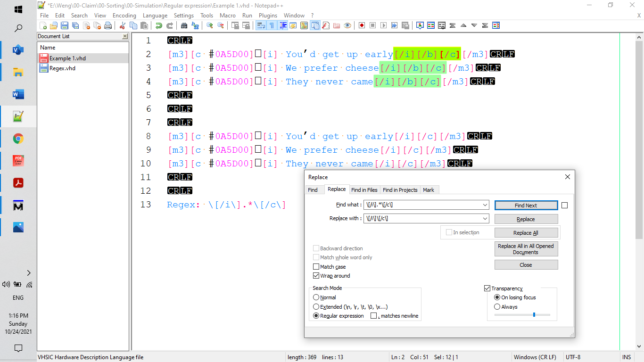
Task: Toggle Show All Characters pilcrow icon
Action: tap(272, 25)
